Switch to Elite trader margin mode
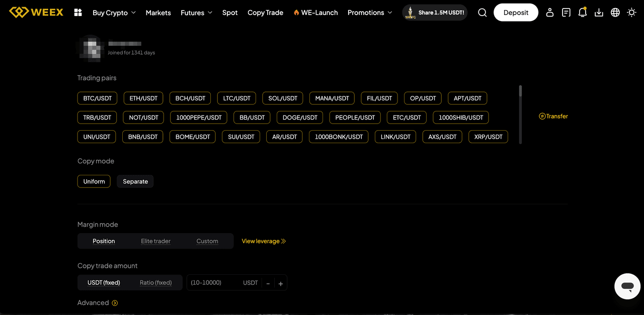This screenshot has height=315, width=644. click(155, 241)
